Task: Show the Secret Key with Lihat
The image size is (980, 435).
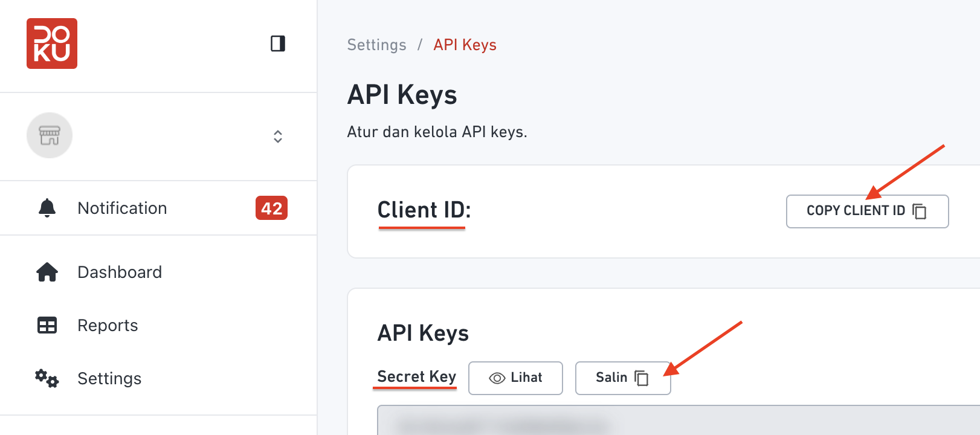Action: pos(515,378)
